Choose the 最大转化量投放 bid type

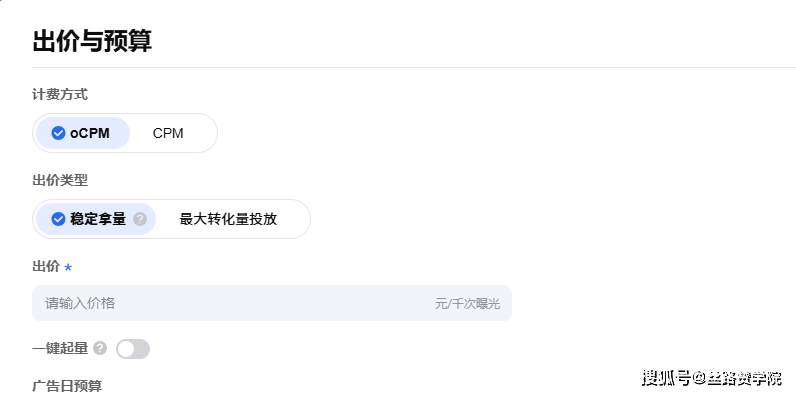click(x=228, y=219)
